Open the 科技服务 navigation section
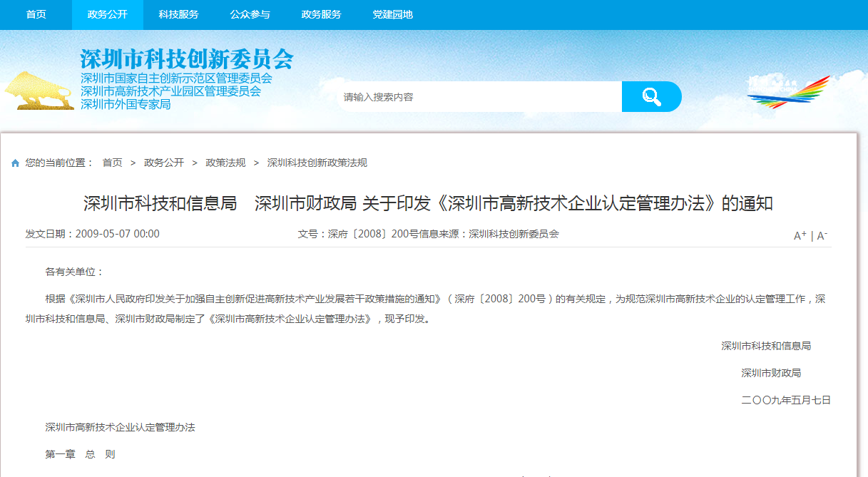Screen dimensions: 868x477 [177, 14]
